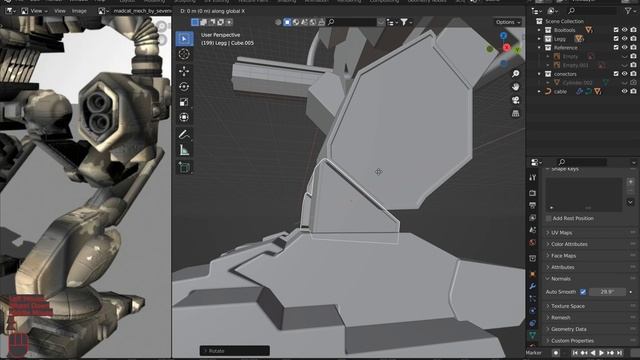The width and height of the screenshot is (640, 360).
Task: Click the green Y axis on gizmo
Action: click(517, 50)
